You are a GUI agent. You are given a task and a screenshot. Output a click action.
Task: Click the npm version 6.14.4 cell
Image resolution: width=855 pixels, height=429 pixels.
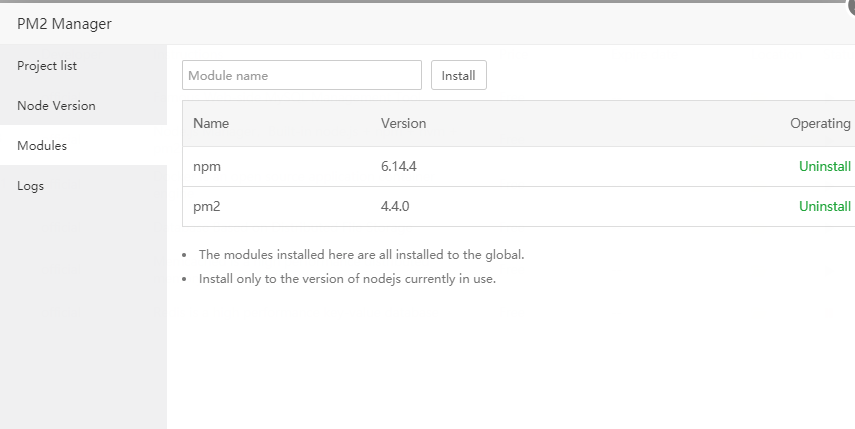click(398, 167)
